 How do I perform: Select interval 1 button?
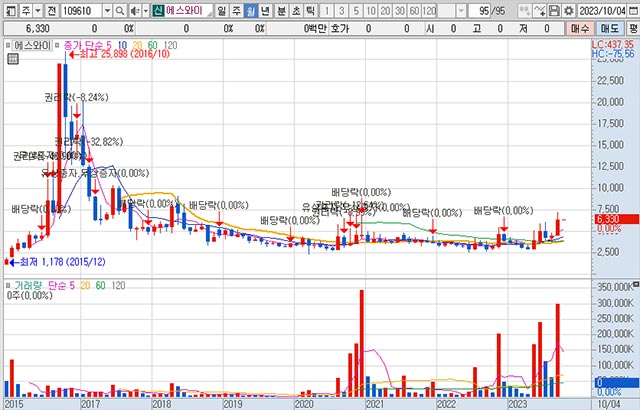327,11
